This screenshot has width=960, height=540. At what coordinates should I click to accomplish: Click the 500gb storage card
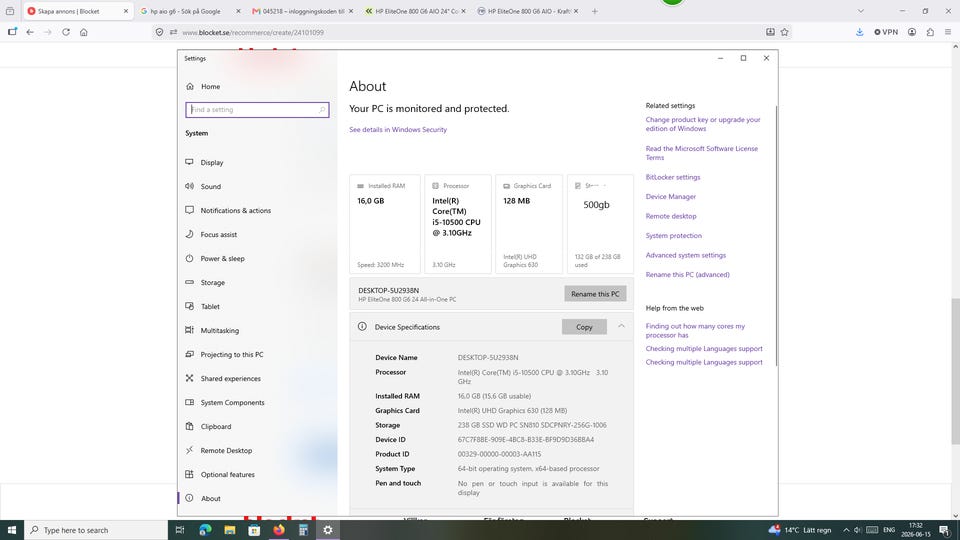(600, 224)
